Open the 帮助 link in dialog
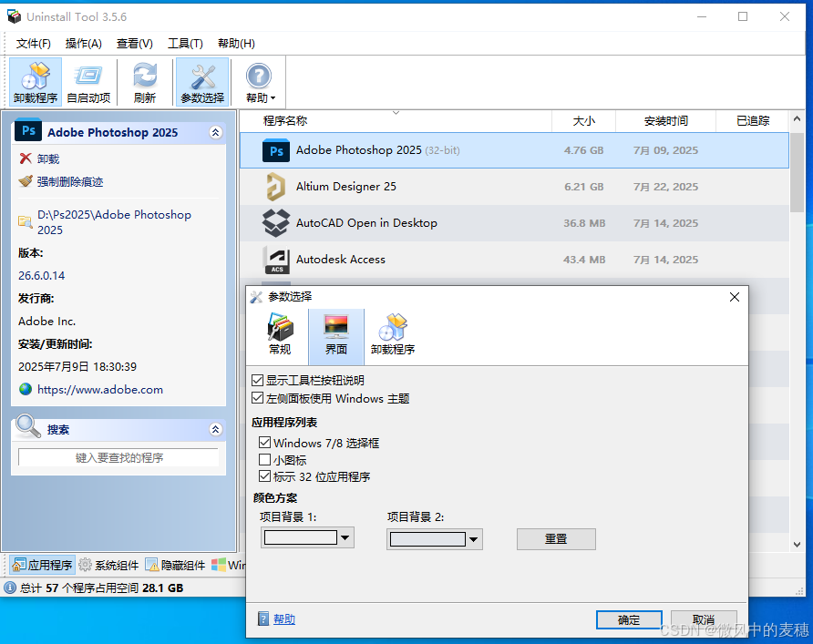This screenshot has width=813, height=644. click(284, 619)
